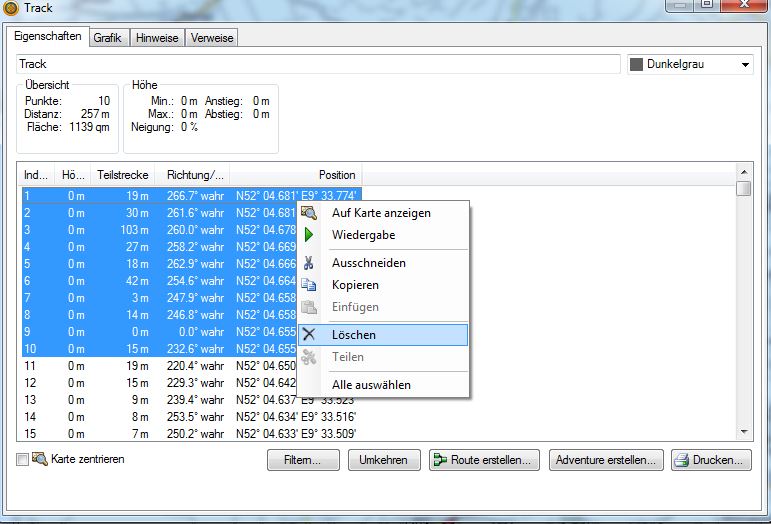Click the green Wiedergabe play icon
The image size is (771, 524).
pos(309,235)
